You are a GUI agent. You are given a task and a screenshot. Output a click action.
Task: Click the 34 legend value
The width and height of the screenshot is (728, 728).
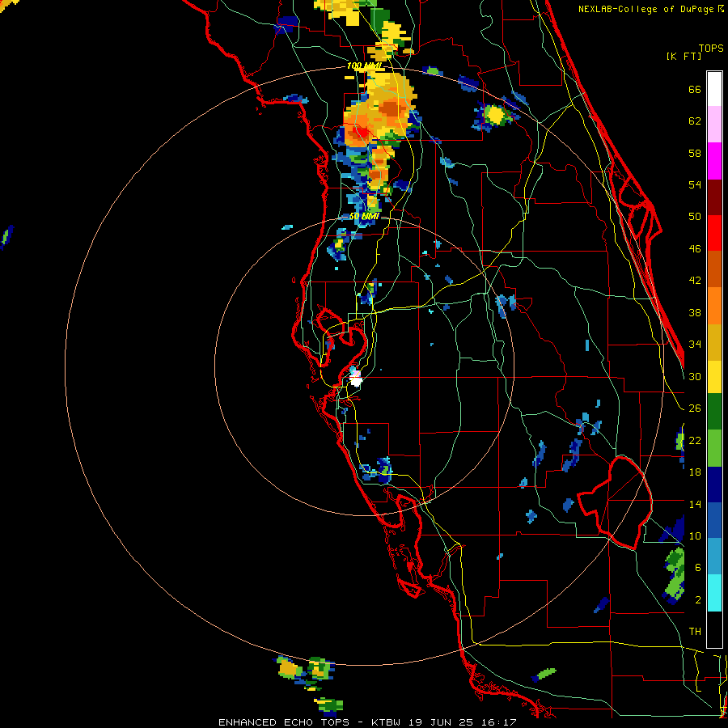coord(695,344)
